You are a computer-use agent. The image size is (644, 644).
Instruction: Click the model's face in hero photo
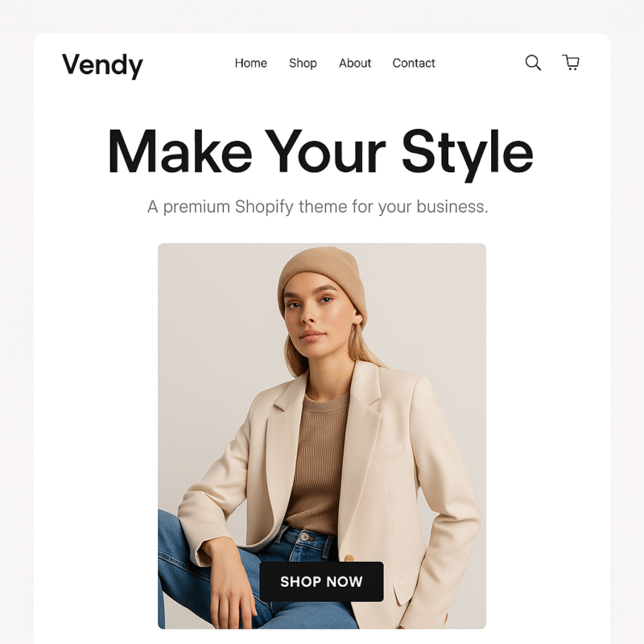[317, 314]
